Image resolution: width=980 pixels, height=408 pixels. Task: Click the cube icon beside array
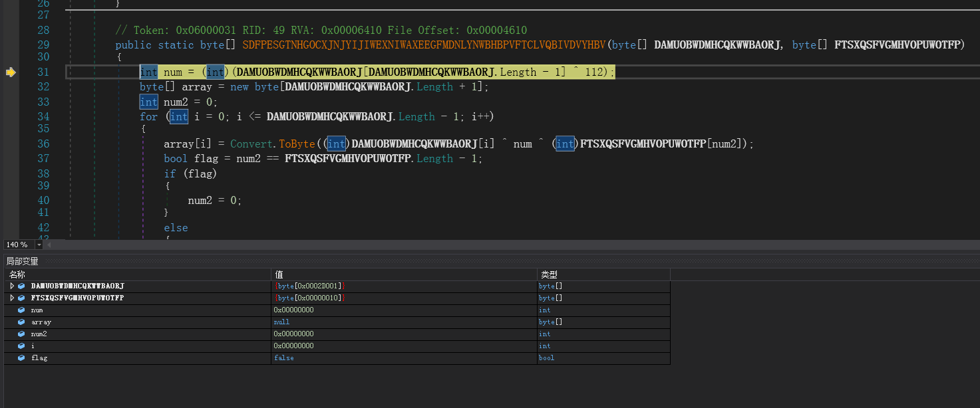point(22,322)
